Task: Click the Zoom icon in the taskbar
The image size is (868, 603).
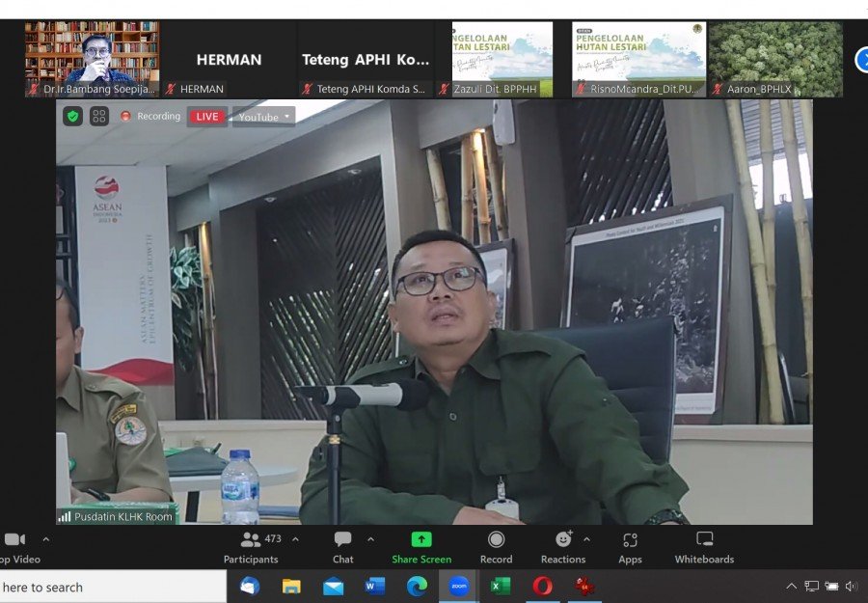Action: click(x=458, y=586)
